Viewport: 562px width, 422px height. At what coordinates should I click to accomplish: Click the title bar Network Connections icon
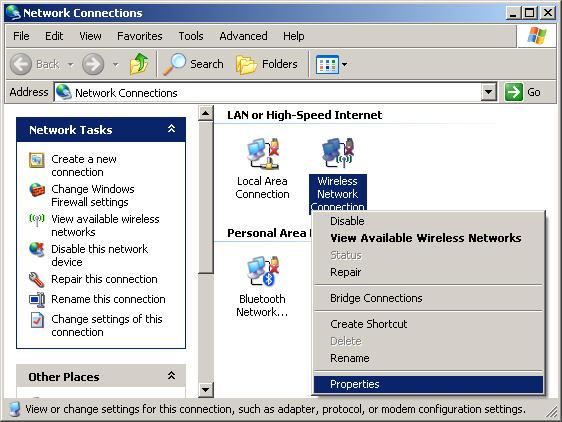[x=13, y=13]
